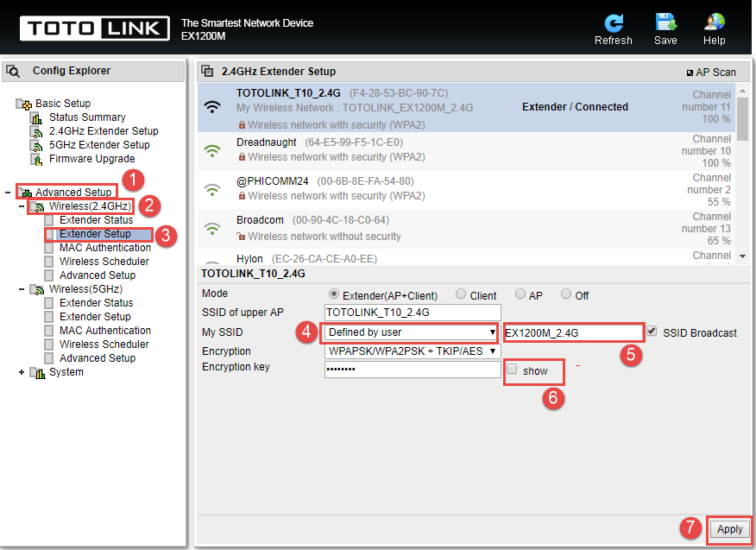This screenshot has width=756, height=550.
Task: Click the 2.4GHz Extender Setup panel header icon
Action: click(x=207, y=72)
